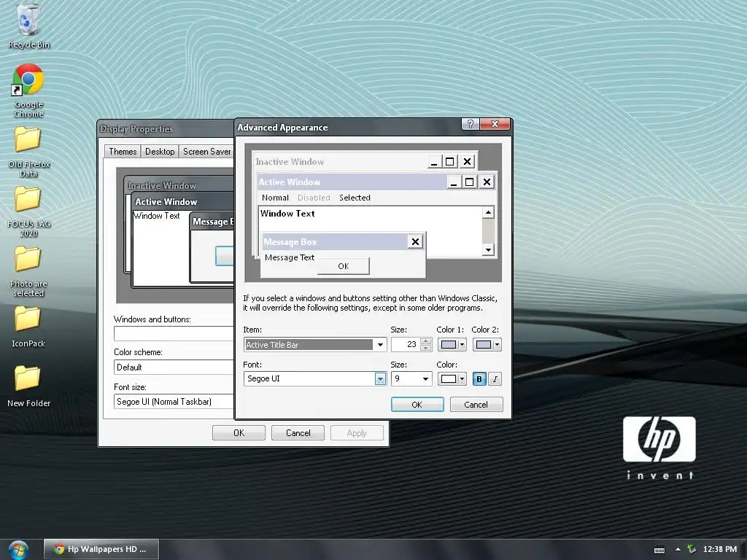Viewport: 747px width, 560px height.
Task: Launch Google Chrome from desktop shortcut
Action: [28, 90]
